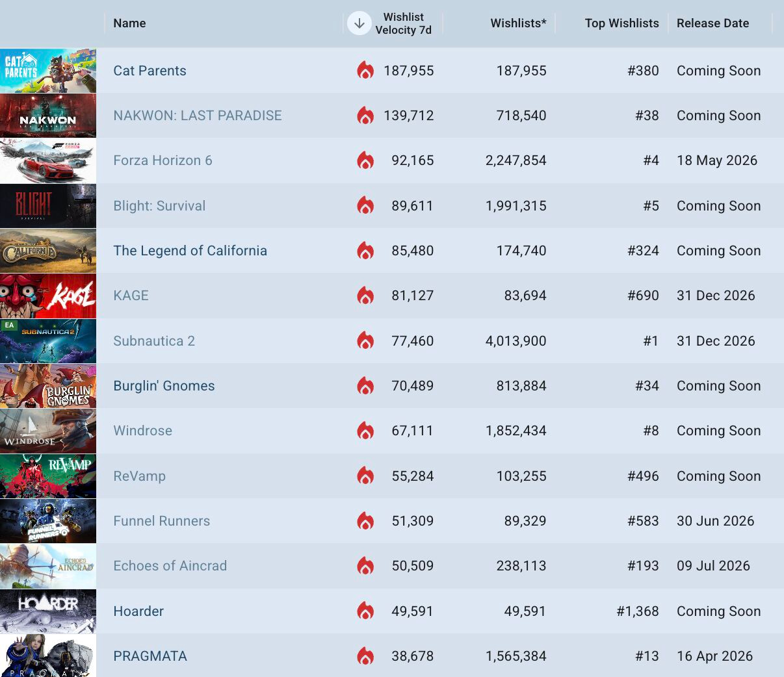Select top wishlist rank #1,368
The width and height of the screenshot is (784, 677).
[x=638, y=611]
